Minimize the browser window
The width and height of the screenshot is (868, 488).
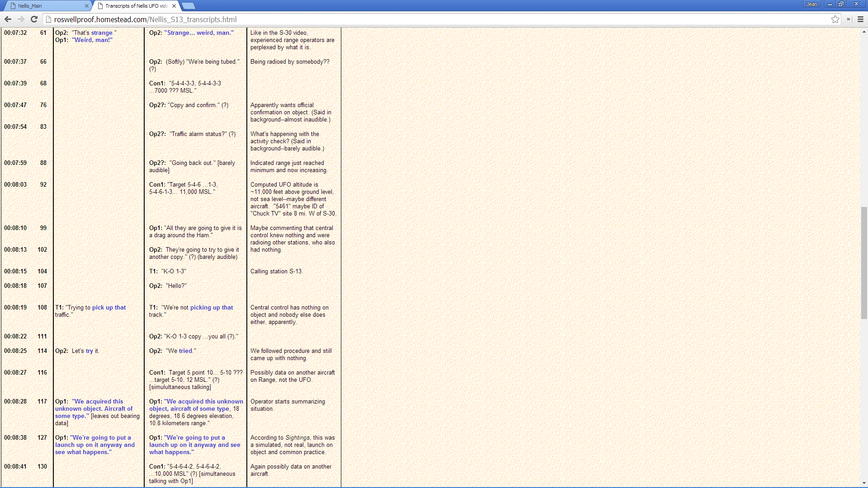[x=830, y=4]
